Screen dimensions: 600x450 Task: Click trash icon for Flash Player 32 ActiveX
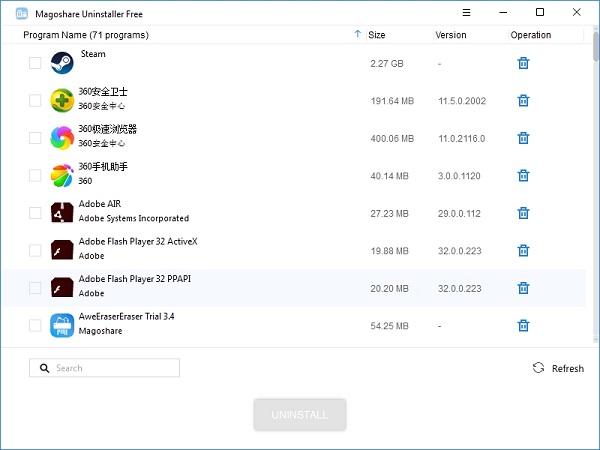coord(522,250)
